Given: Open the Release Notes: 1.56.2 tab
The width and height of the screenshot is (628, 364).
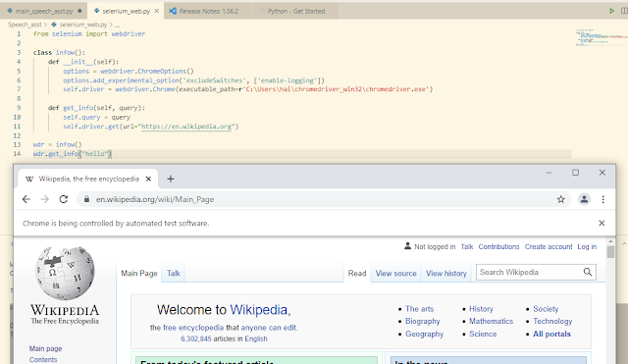Looking at the screenshot, I should 208,11.
